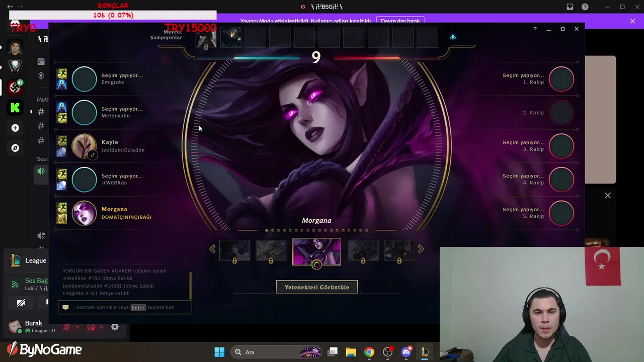Open File Explorer from the taskbar

click(x=351, y=352)
